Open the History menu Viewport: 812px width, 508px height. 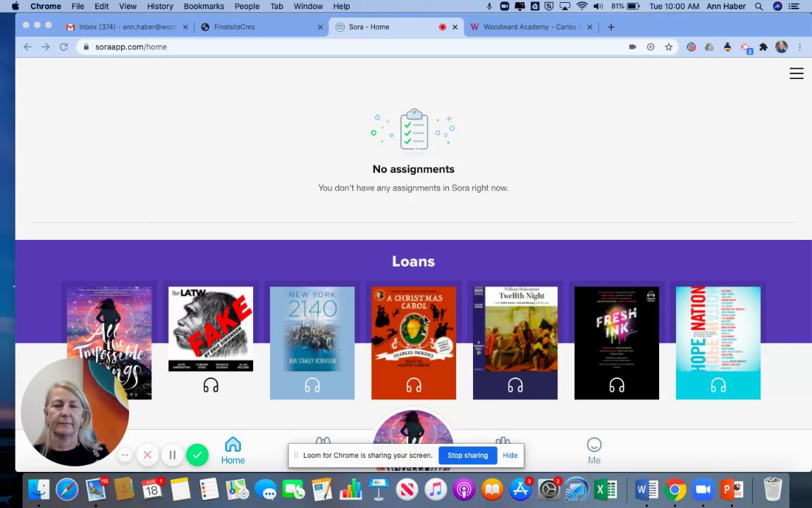point(160,6)
